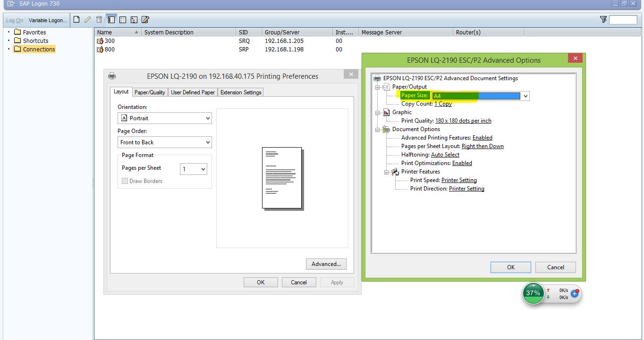644x340 pixels.
Task: Open the Orientation dropdown showing Portrait
Action: point(165,118)
